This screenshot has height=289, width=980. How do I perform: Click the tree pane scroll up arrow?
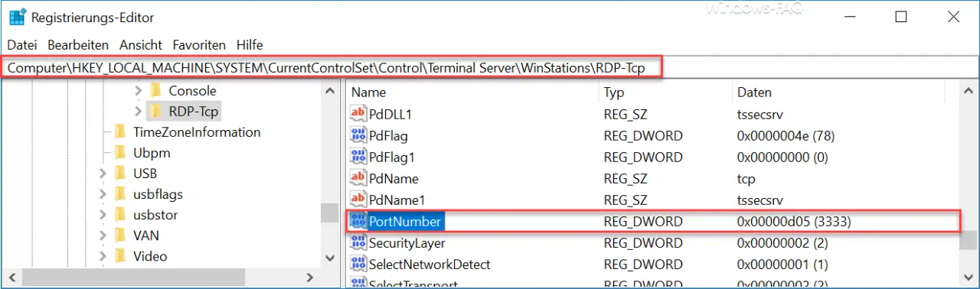coord(330,91)
